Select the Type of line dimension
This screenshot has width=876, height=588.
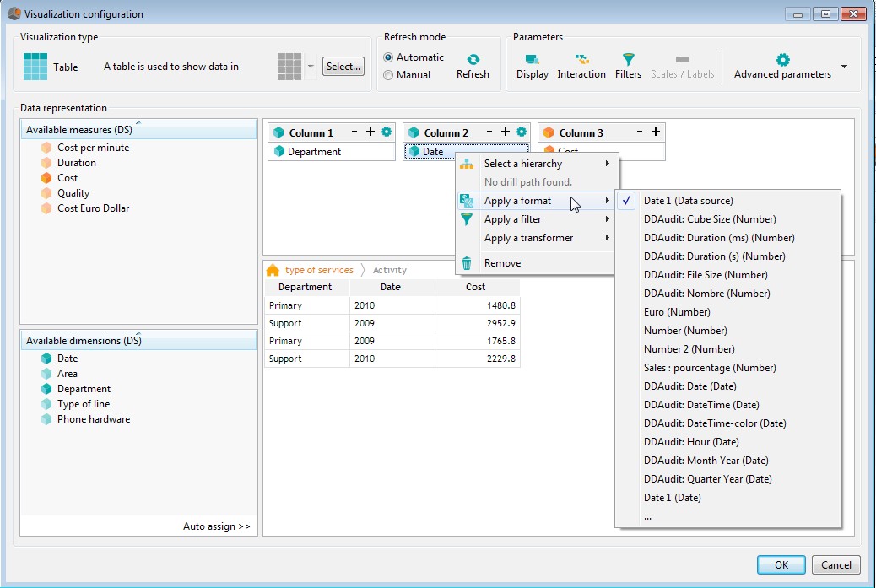coord(84,404)
